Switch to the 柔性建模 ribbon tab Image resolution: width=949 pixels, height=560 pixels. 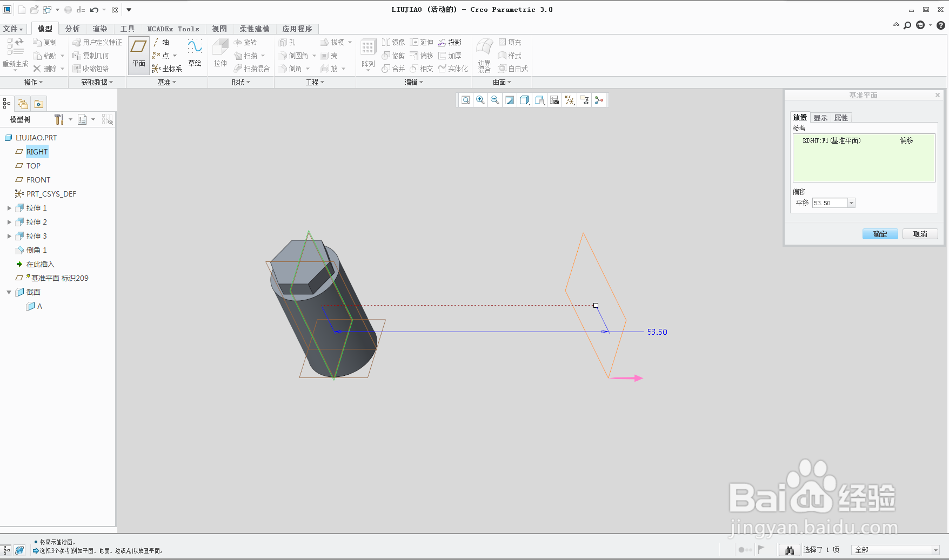click(x=255, y=29)
